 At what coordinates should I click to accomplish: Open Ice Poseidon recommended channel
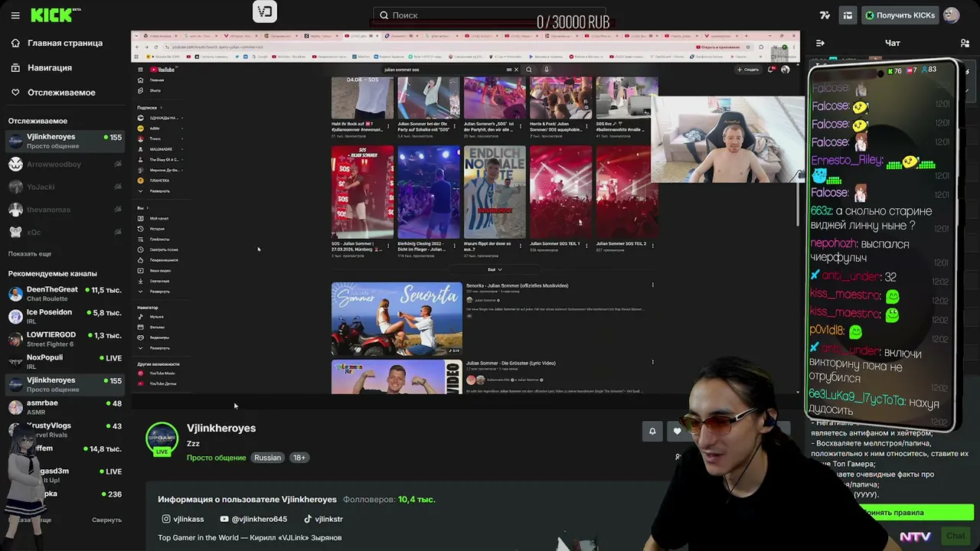click(64, 317)
